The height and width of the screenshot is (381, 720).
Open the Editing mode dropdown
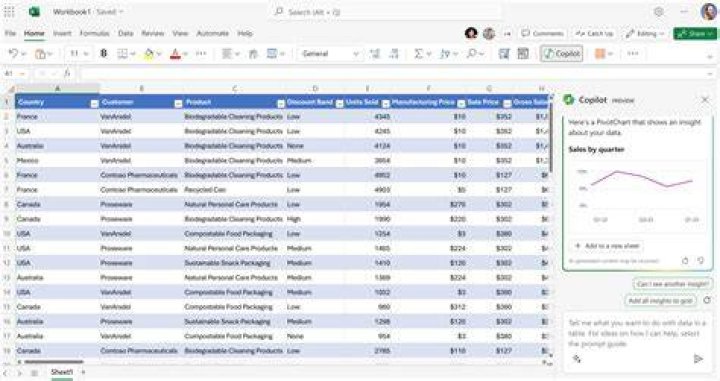pos(645,34)
